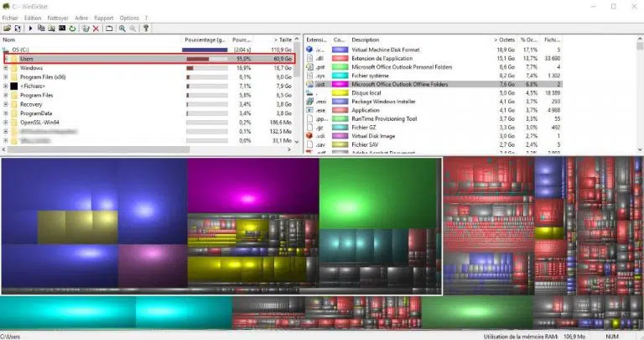Screen dimensions: 644x340
Task: Click the extension list scroll-down arrow
Action: pyautogui.click(x=640, y=150)
